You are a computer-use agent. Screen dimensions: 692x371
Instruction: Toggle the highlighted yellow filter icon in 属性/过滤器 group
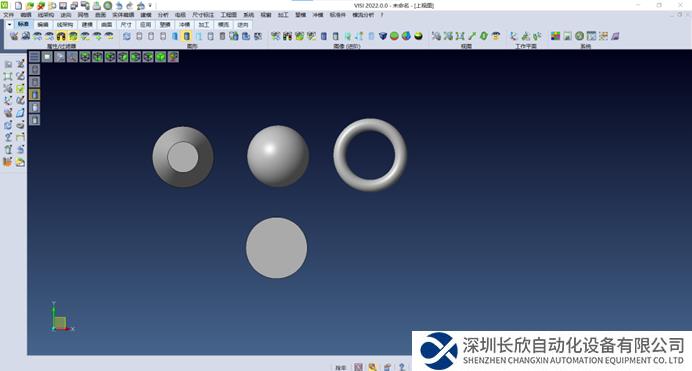61,36
